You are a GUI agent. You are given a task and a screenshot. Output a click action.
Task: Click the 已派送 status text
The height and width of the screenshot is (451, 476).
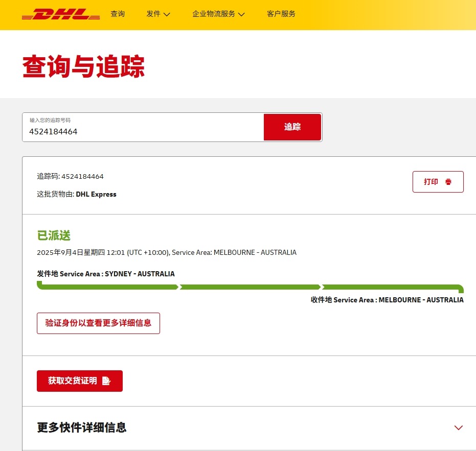[54, 235]
